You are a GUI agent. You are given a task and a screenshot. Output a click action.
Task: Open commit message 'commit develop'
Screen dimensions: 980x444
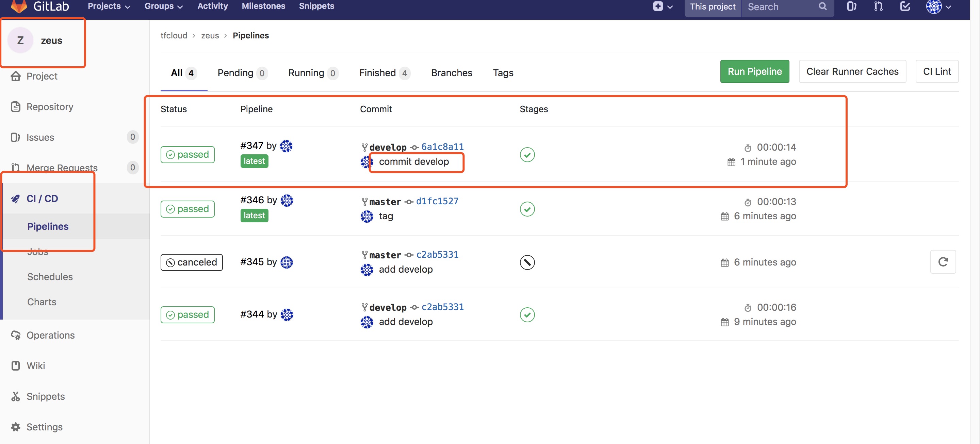[414, 161]
